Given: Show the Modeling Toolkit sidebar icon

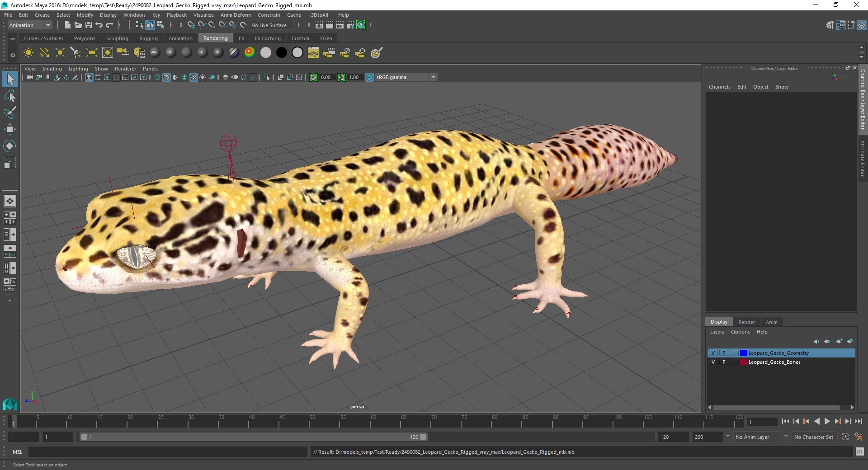Looking at the screenshot, I should [830, 25].
